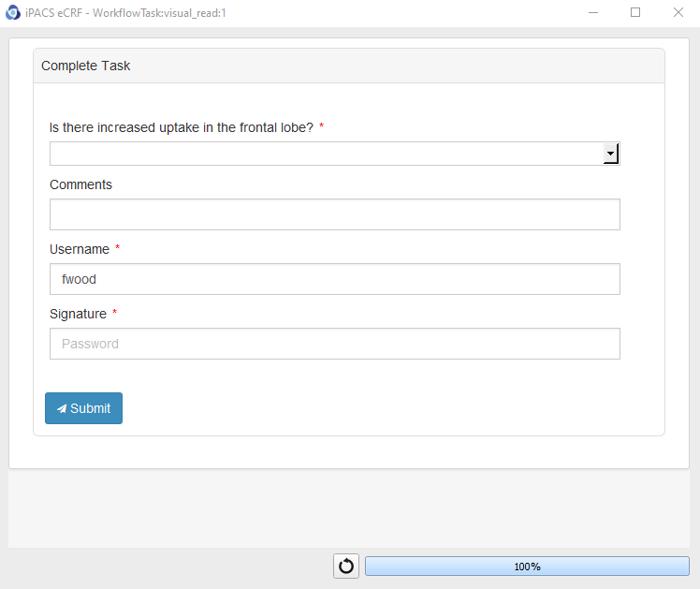Click the Complete Task panel header

click(348, 66)
